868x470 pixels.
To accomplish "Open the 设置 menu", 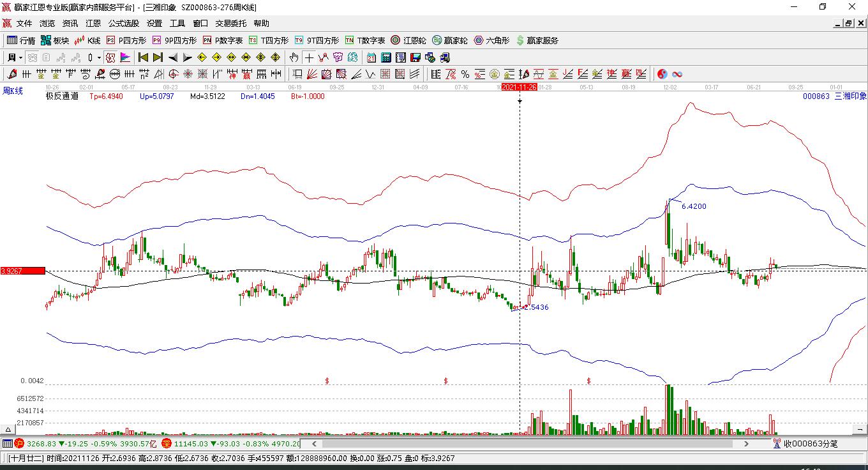I will click(x=154, y=24).
